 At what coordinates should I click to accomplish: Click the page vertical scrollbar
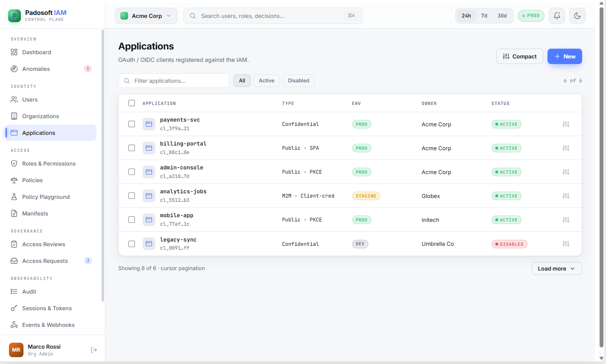pos(602,177)
